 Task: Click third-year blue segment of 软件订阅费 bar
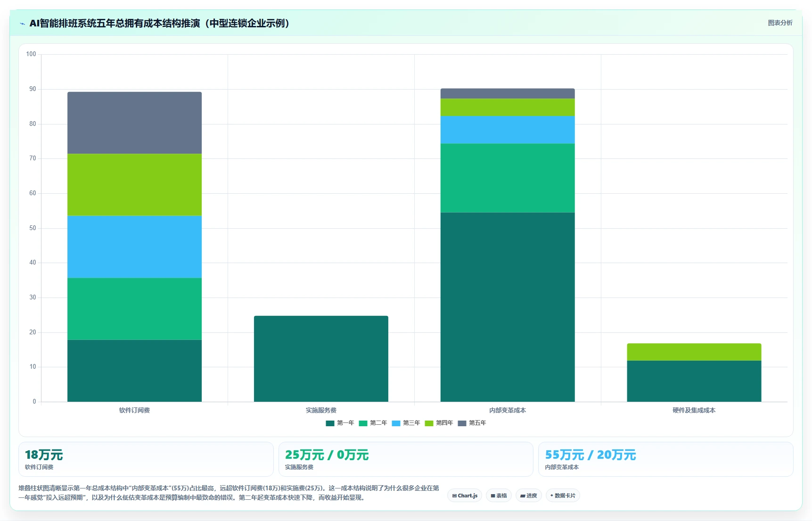coord(134,247)
